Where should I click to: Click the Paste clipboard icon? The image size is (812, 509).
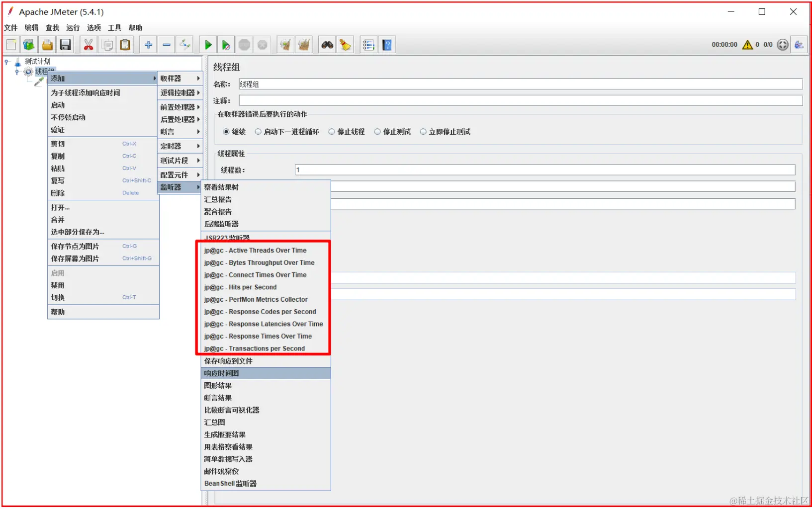click(125, 45)
